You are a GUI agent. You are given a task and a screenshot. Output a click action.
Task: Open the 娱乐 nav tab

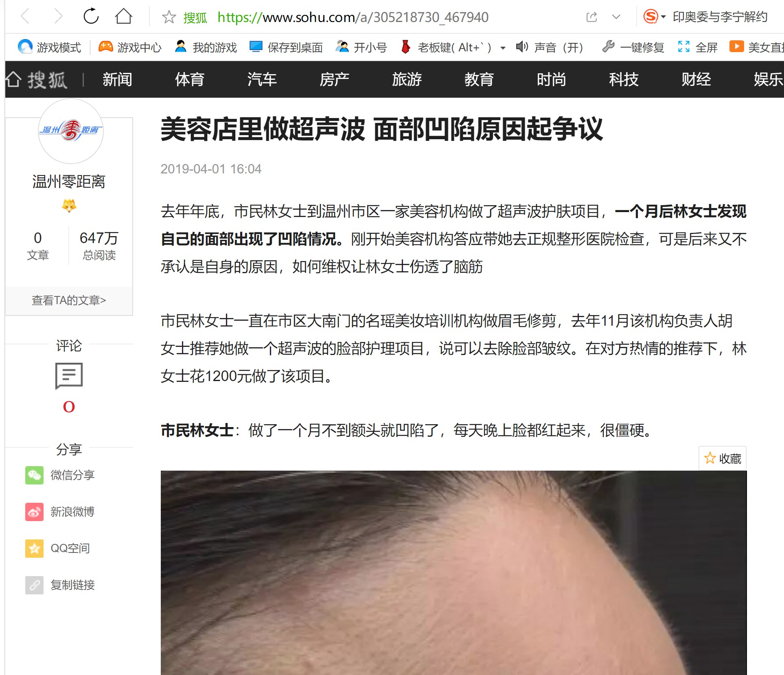coord(768,79)
